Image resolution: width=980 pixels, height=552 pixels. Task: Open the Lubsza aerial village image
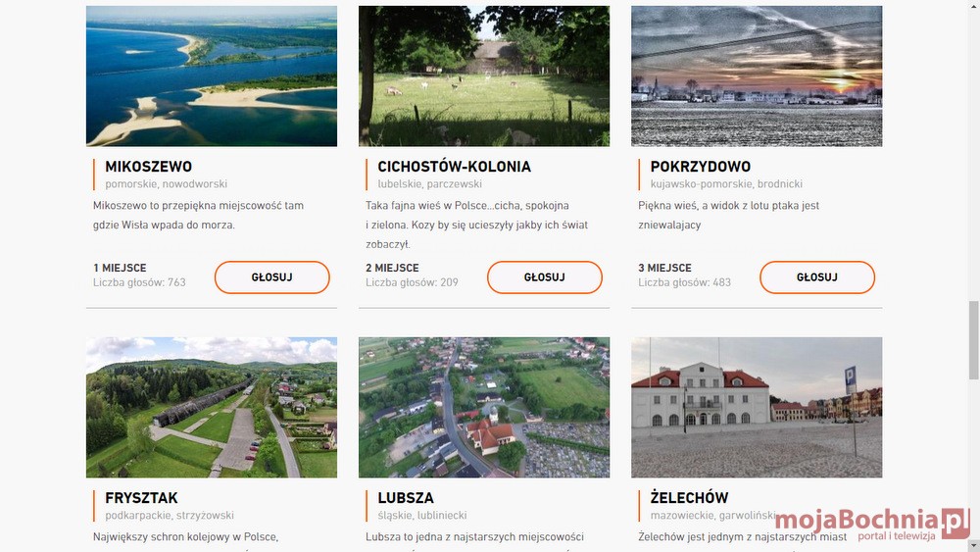click(484, 408)
